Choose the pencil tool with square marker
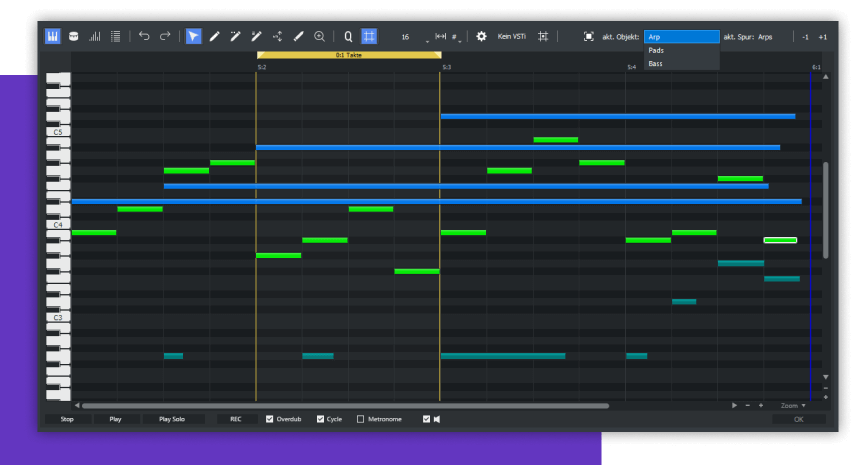The width and height of the screenshot is (856, 465). pyautogui.click(x=256, y=36)
